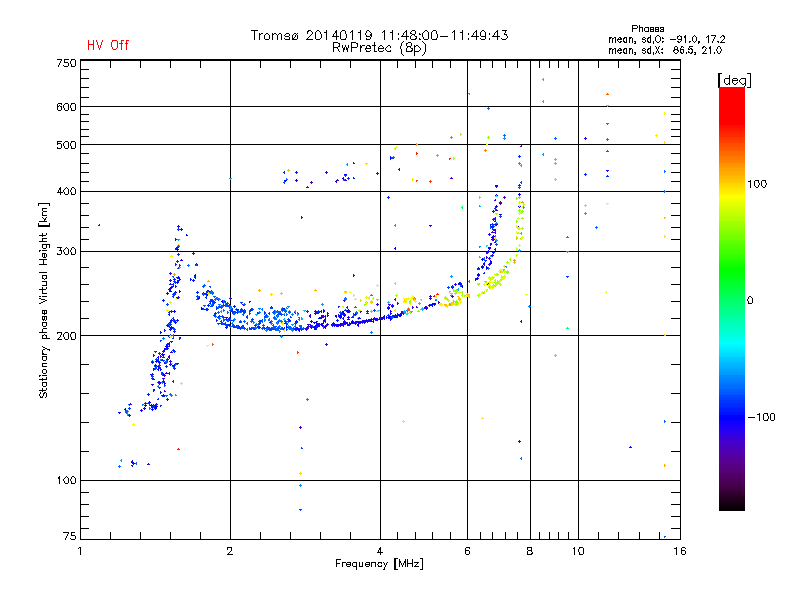Viewport: 800px width, 600px height.
Task: Click the x-axis tick label '10'
Action: (578, 551)
